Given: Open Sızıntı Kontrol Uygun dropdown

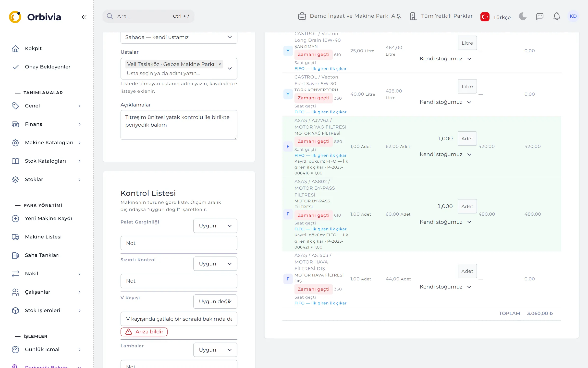Looking at the screenshot, I should point(215,264).
